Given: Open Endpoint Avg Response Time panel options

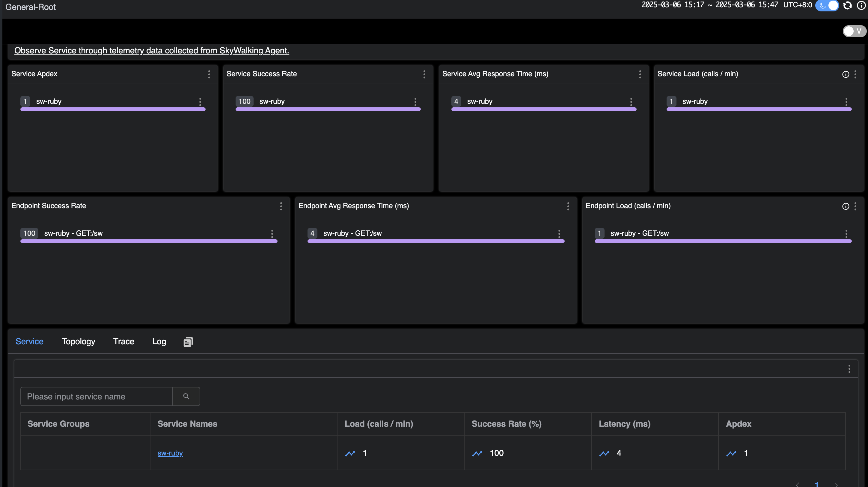Looking at the screenshot, I should (x=568, y=206).
